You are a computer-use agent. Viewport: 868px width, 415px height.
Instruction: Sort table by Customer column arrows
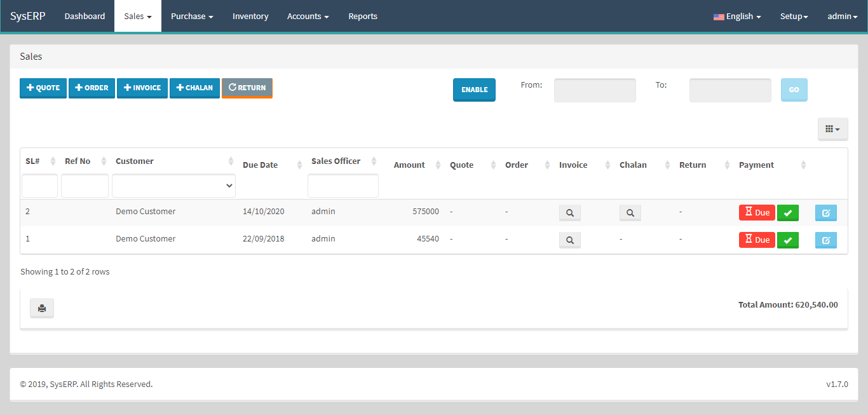231,161
